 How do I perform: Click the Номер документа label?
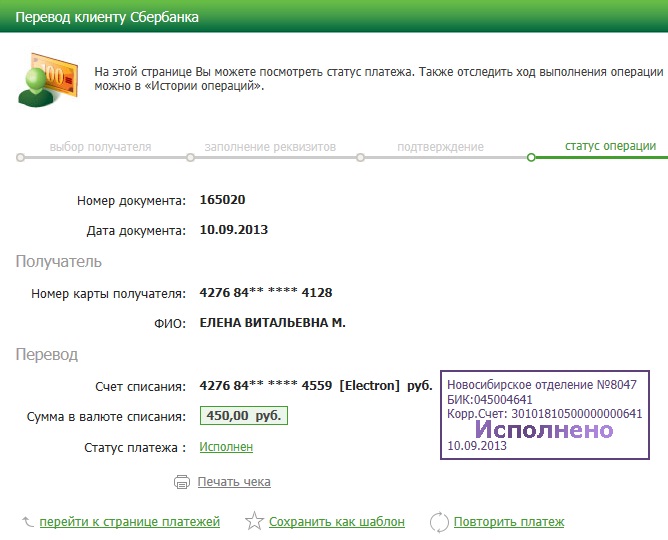[131, 201]
